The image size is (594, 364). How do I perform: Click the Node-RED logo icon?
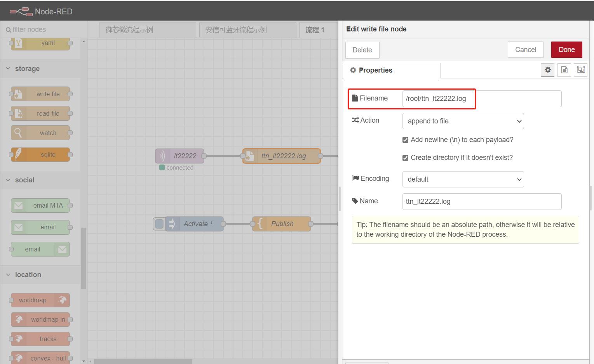click(x=21, y=12)
